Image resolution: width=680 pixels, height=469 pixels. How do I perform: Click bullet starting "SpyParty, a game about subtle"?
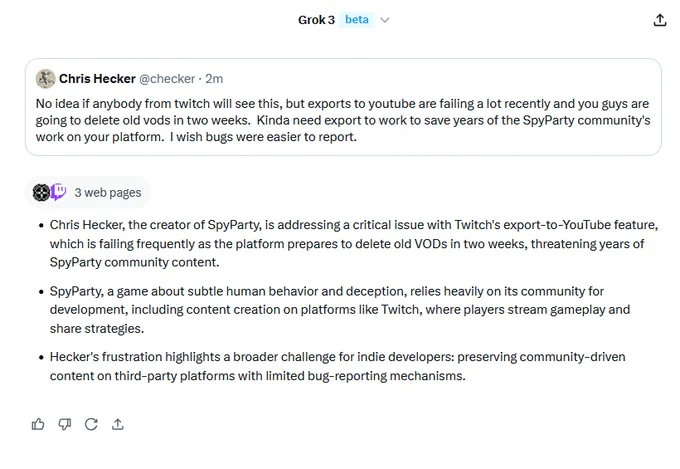coord(340,310)
